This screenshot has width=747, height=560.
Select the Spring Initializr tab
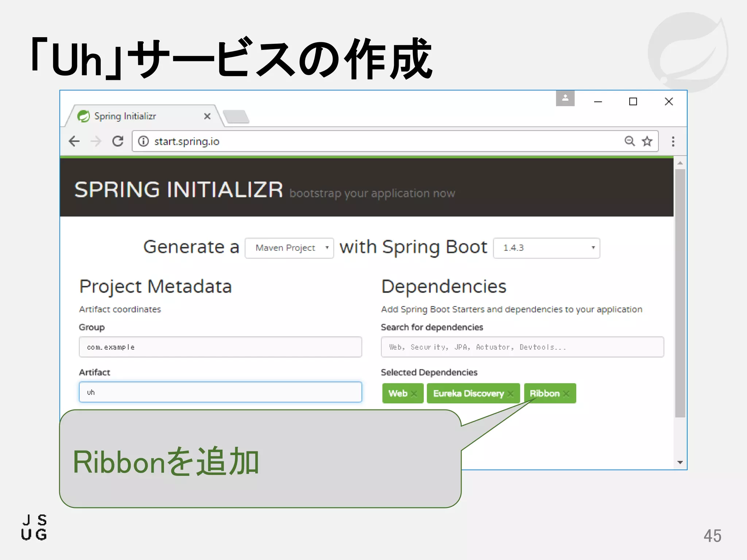click(144, 116)
